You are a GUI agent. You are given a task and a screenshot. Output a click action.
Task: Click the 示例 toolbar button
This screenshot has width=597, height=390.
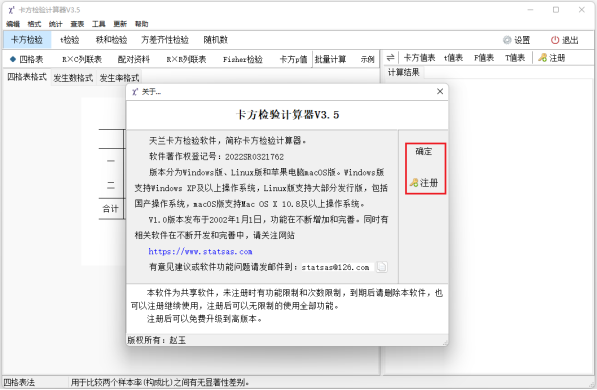[367, 59]
